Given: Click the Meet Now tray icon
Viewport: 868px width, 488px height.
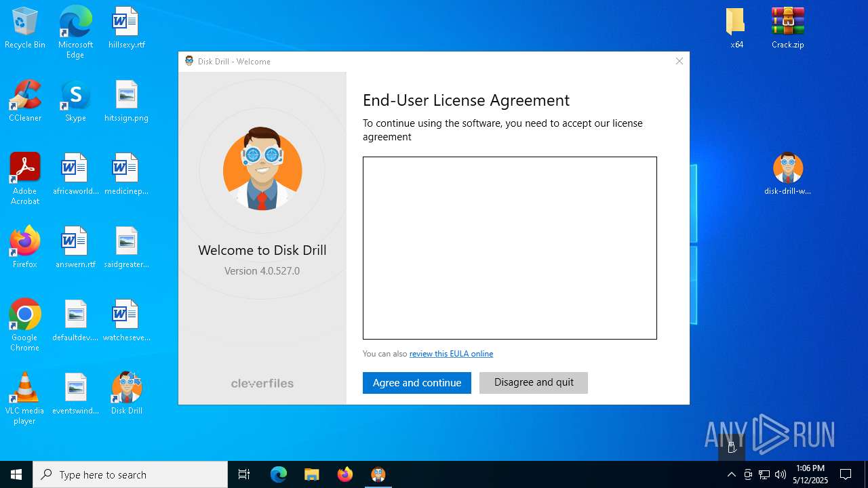Looking at the screenshot, I should click(x=748, y=474).
